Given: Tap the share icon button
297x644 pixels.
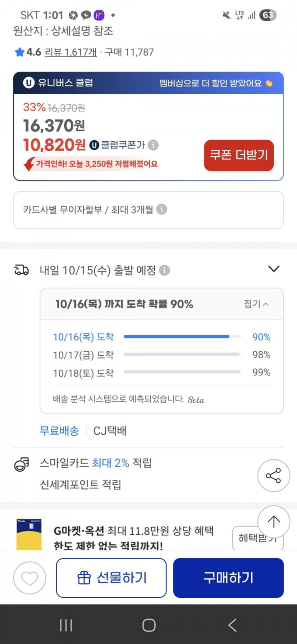Looking at the screenshot, I should point(274,476).
